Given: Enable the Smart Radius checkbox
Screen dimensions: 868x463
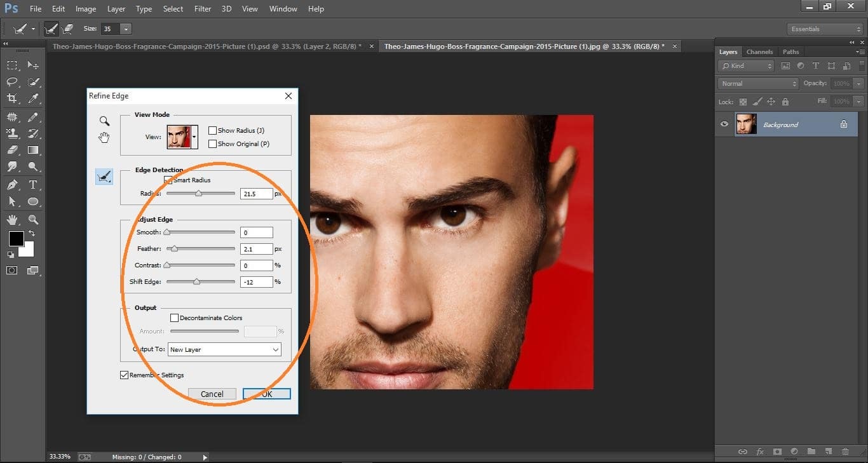Looking at the screenshot, I should [x=168, y=180].
